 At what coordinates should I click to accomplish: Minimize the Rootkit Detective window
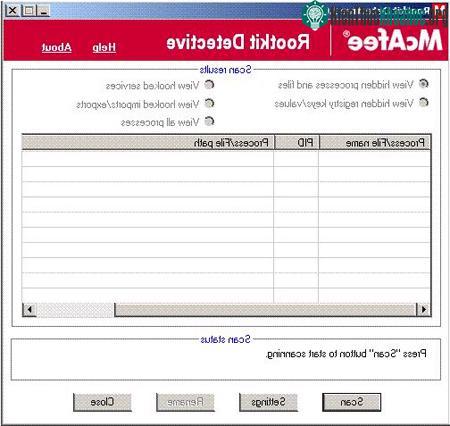tap(43, 11)
